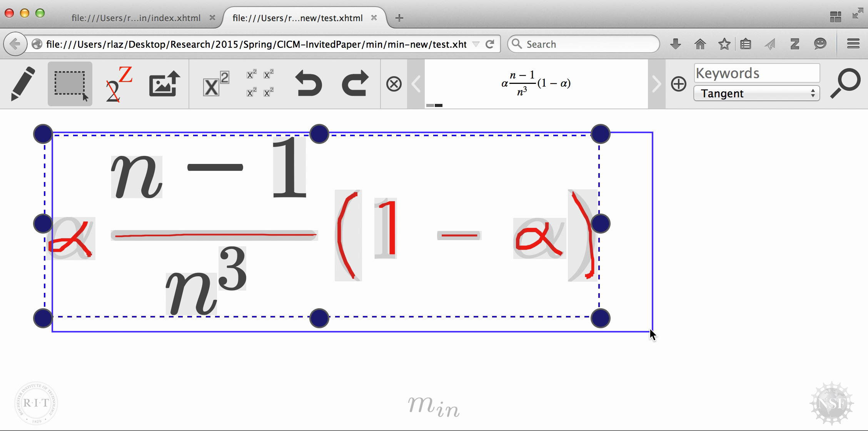The image size is (868, 431).
Task: Click the circled X clear button
Action: [394, 84]
